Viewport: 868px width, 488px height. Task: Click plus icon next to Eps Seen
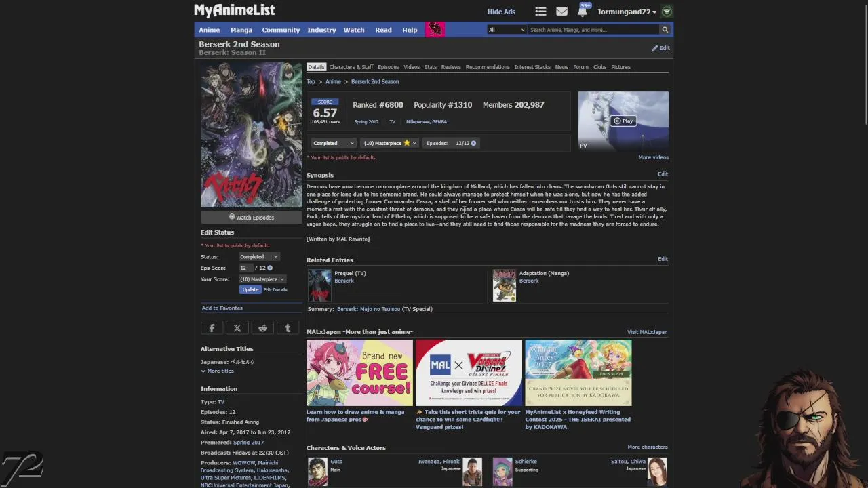point(269,268)
